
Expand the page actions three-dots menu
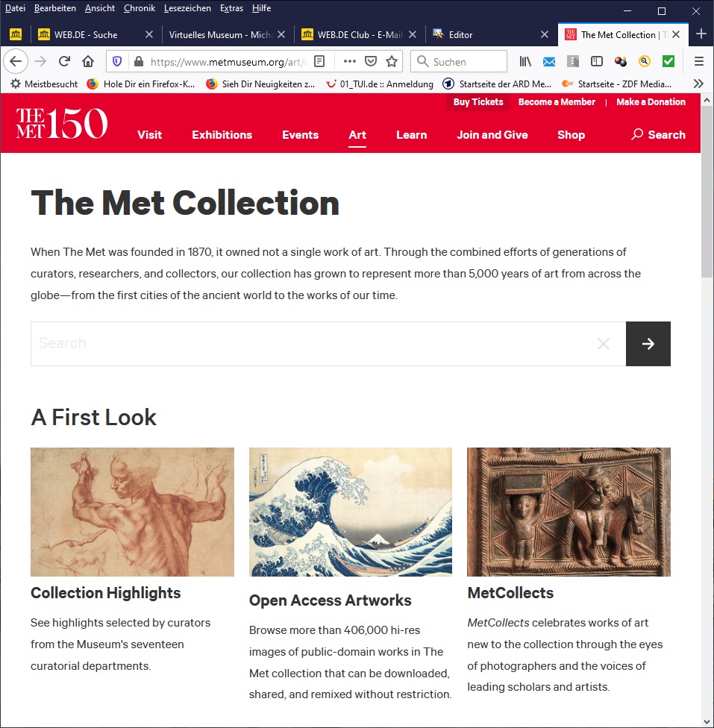tap(349, 61)
